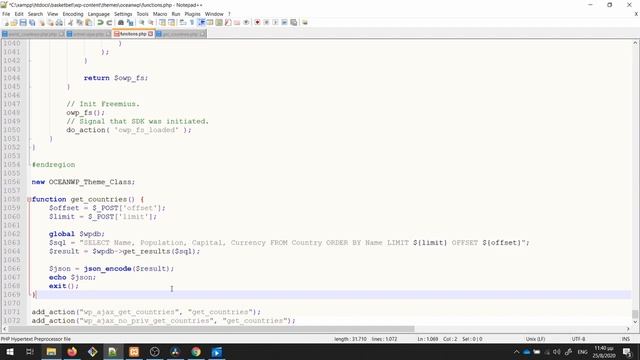640x360 pixels.
Task: Redo the edit via toolbar arrow
Action: [x=109, y=22]
